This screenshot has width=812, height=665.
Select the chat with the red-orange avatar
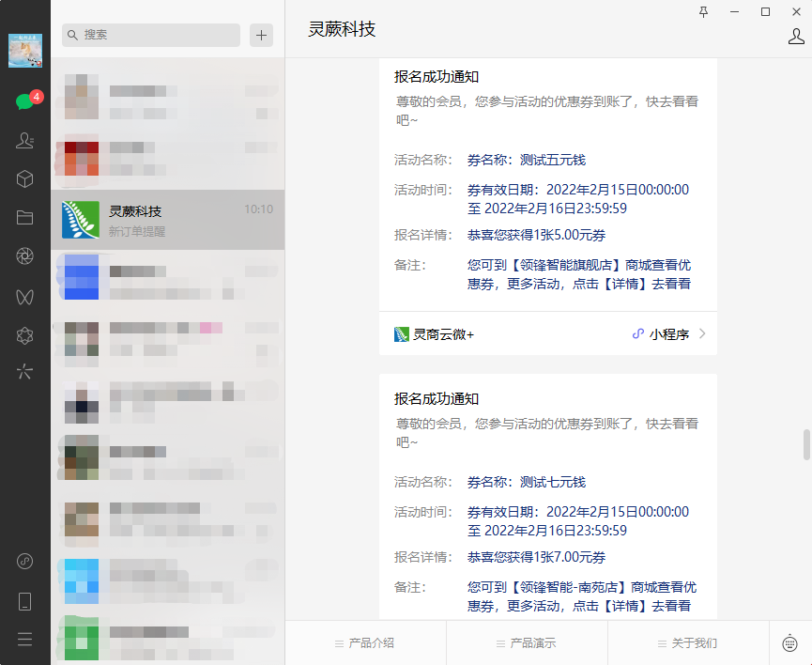click(168, 159)
